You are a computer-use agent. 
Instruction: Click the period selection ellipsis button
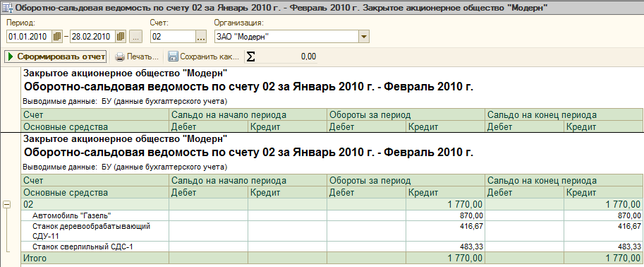coord(135,37)
